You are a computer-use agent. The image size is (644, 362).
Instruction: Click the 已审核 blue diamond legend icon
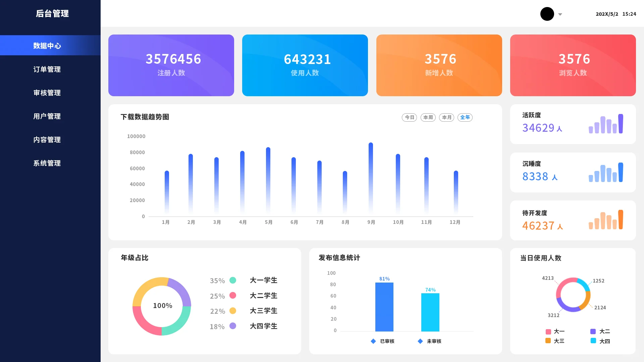[x=373, y=341]
